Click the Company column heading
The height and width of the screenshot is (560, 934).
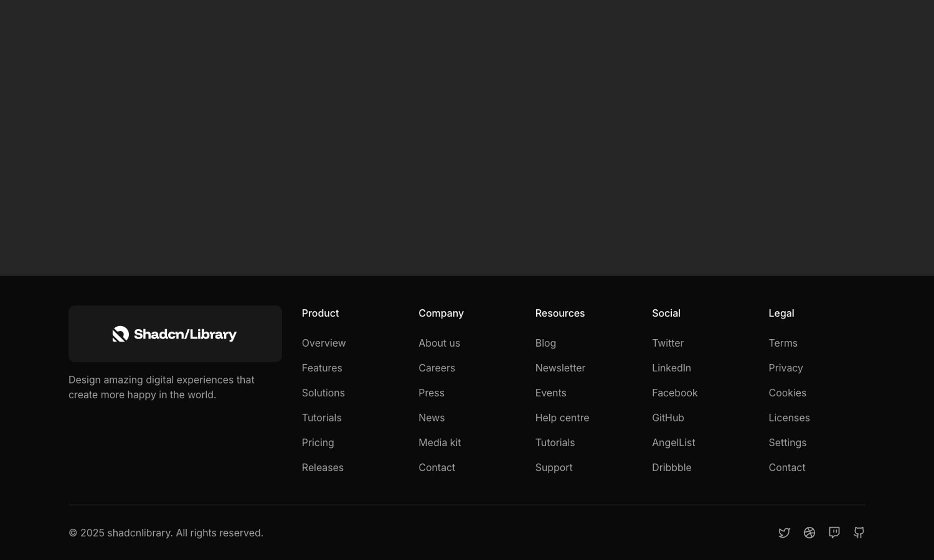pyautogui.click(x=441, y=314)
